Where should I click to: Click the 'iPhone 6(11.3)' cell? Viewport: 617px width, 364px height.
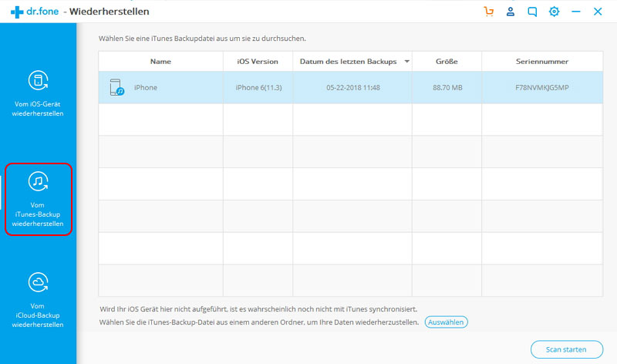point(258,87)
